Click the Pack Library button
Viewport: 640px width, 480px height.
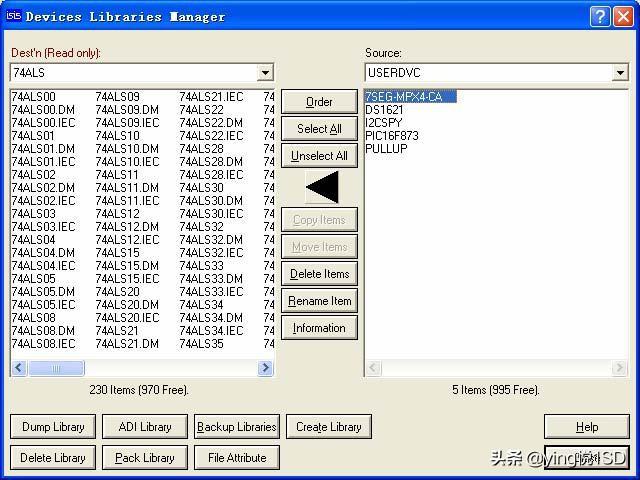(x=145, y=458)
